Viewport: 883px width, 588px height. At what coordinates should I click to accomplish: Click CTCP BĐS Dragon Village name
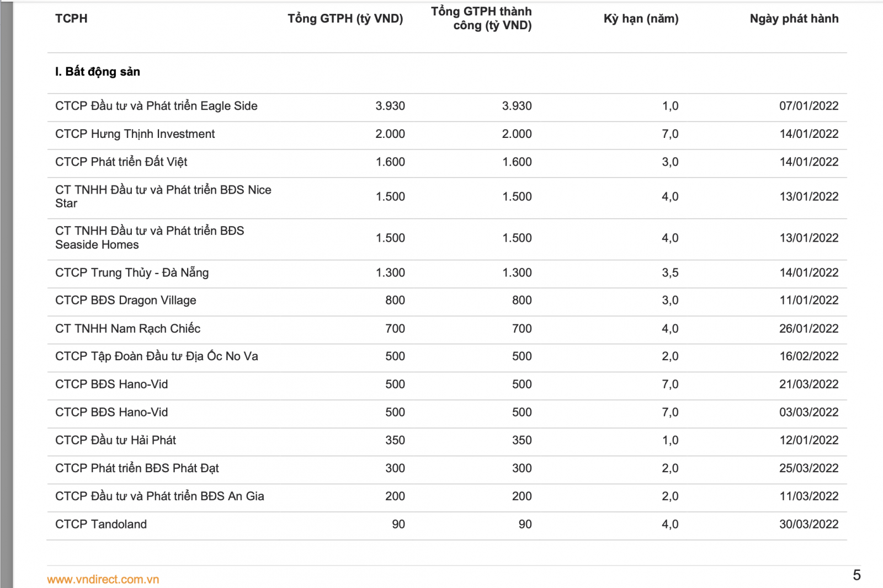click(126, 301)
